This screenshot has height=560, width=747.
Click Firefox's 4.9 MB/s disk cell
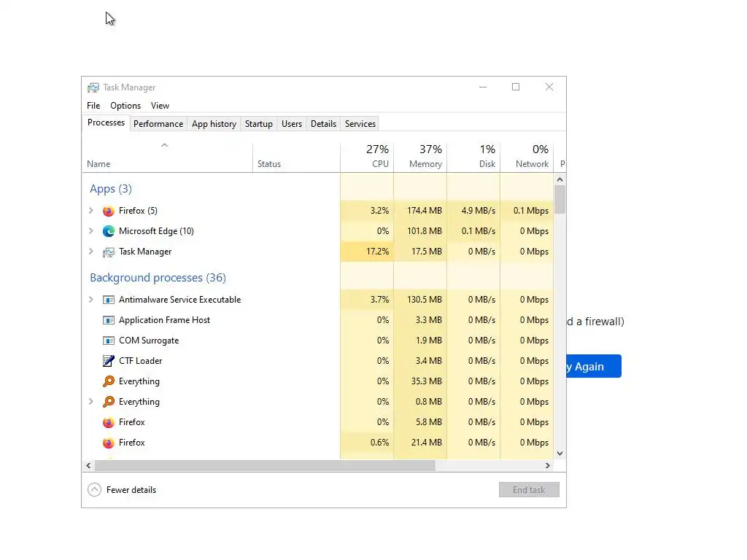pos(473,211)
